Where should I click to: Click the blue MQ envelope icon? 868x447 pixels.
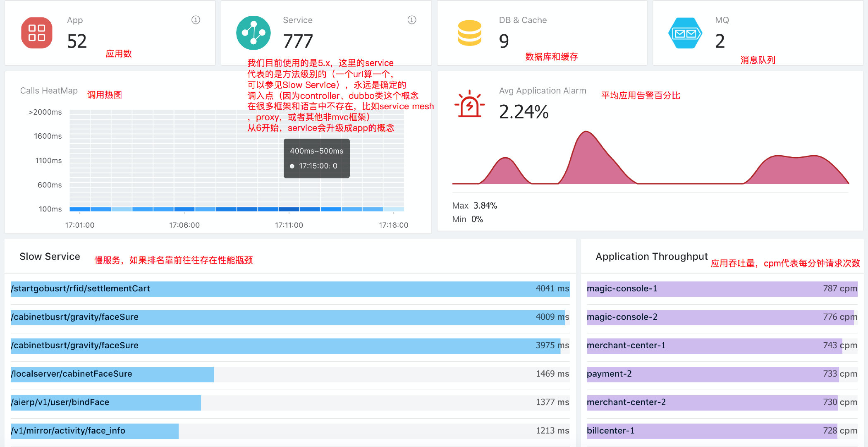685,33
